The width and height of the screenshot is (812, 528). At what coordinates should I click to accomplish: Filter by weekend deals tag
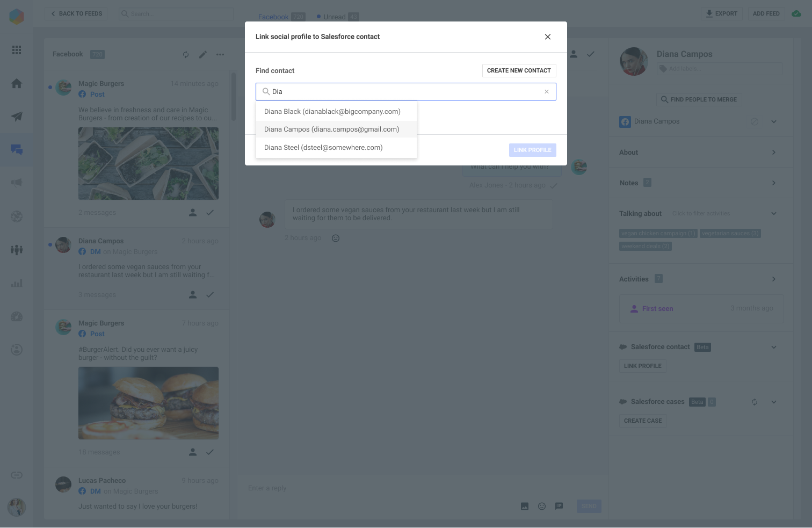(646, 247)
